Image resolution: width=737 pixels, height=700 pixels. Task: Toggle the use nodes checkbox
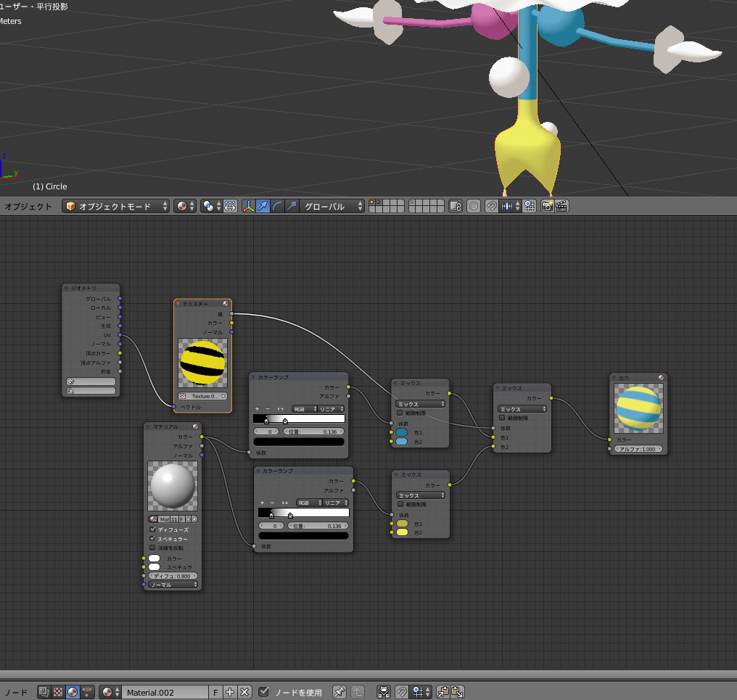point(264,691)
